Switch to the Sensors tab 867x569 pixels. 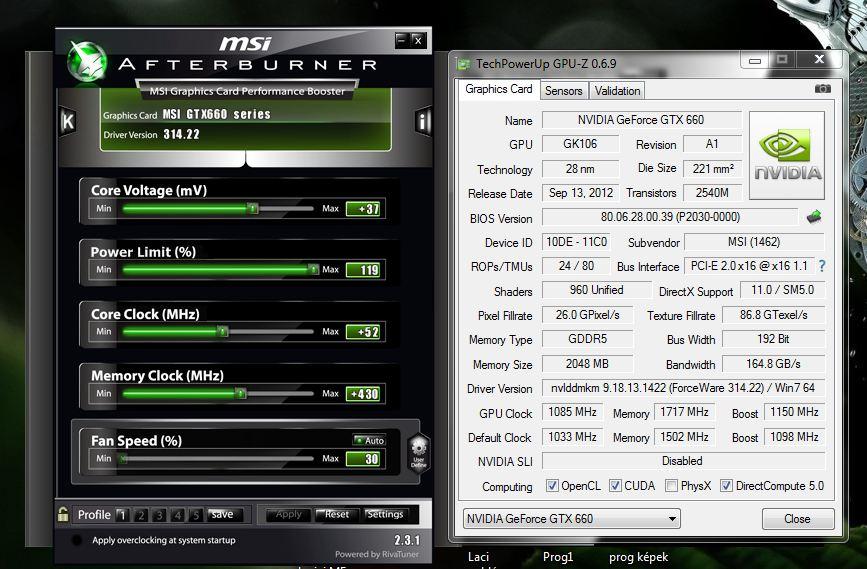(563, 91)
